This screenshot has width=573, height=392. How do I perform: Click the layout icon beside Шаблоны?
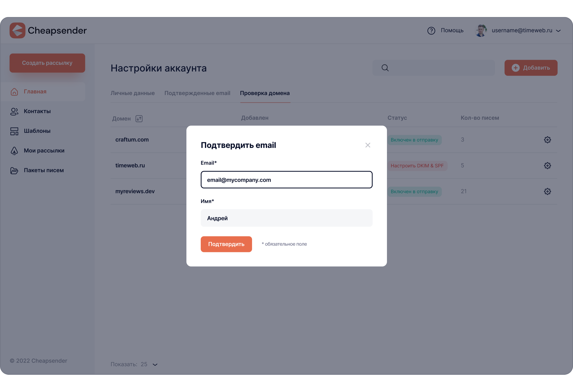pyautogui.click(x=14, y=131)
